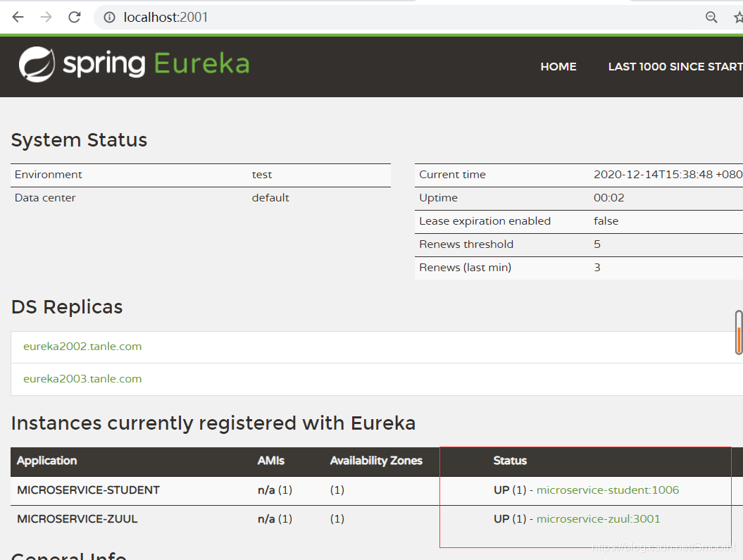Click the Lease expiration enabled label

click(x=485, y=220)
